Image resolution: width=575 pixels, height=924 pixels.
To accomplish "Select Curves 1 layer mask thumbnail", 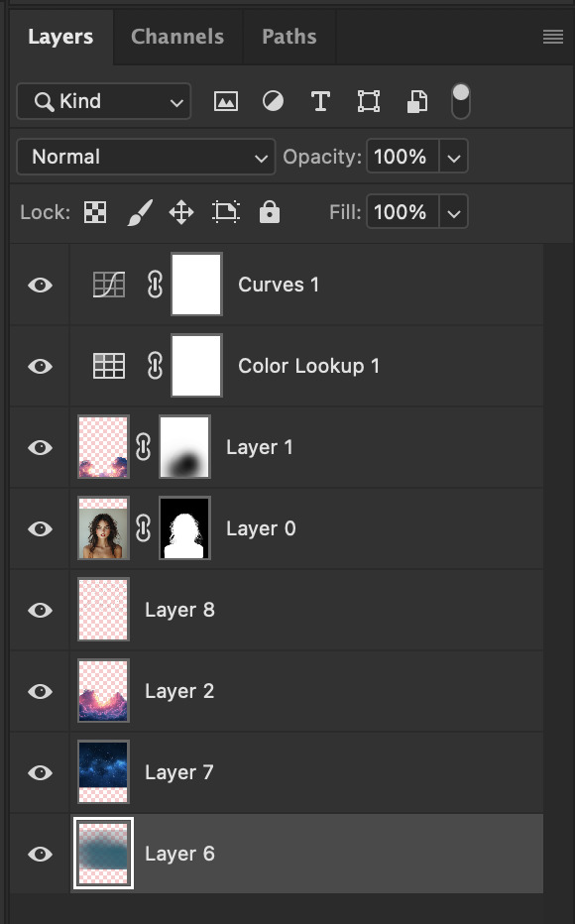I will [x=196, y=285].
